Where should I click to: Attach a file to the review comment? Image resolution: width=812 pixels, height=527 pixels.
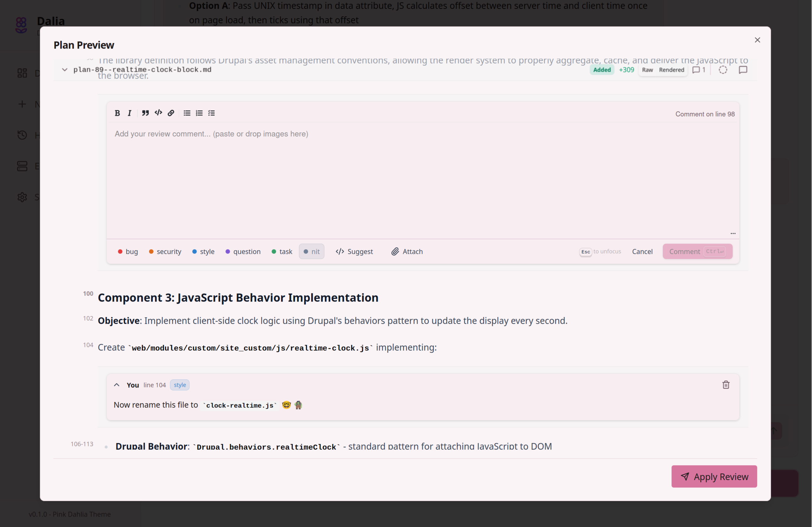pyautogui.click(x=407, y=251)
